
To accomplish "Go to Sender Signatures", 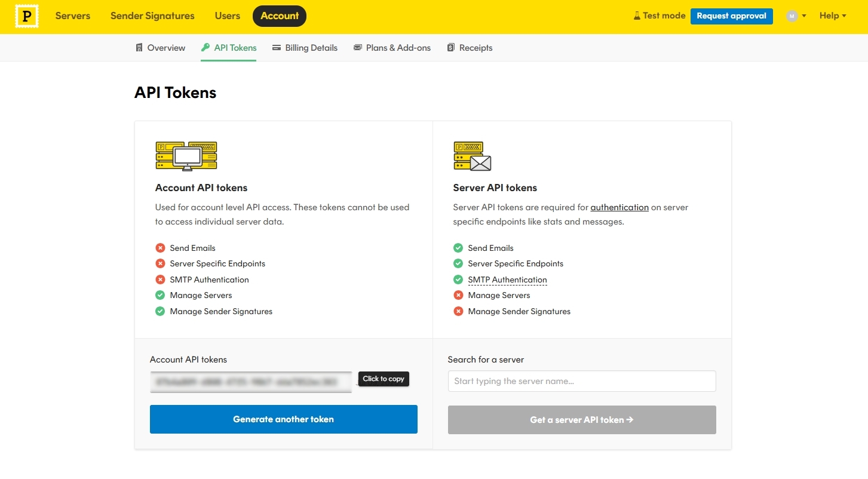I will [x=152, y=16].
